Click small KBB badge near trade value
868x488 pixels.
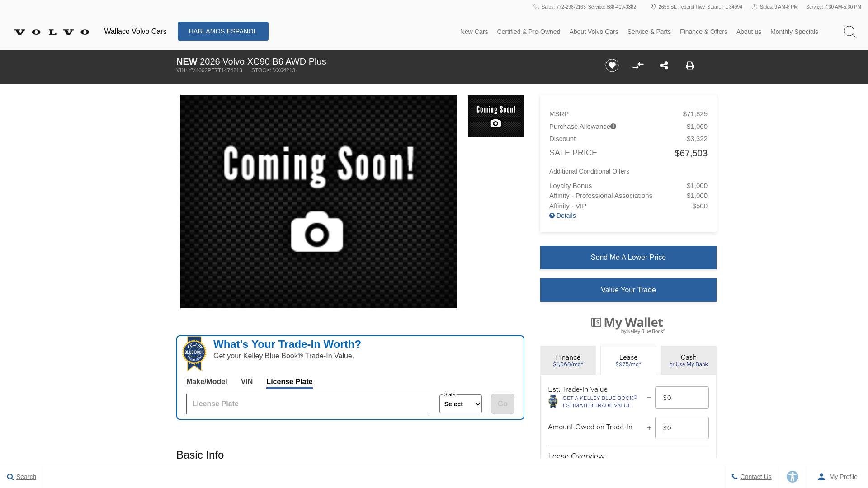[553, 401]
